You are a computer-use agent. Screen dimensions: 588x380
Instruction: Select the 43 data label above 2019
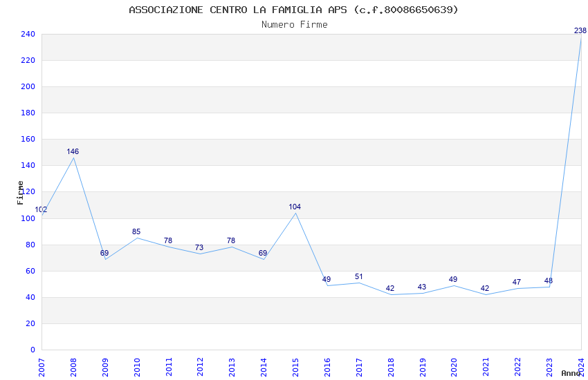(x=422, y=287)
